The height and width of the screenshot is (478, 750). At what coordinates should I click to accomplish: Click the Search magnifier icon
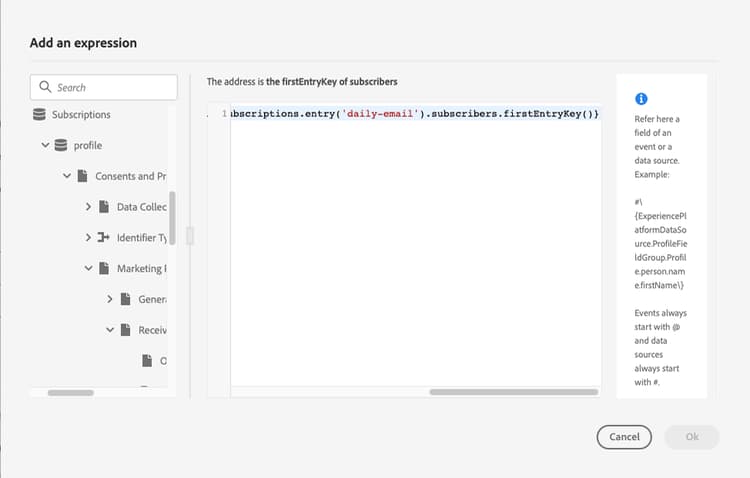[45, 87]
